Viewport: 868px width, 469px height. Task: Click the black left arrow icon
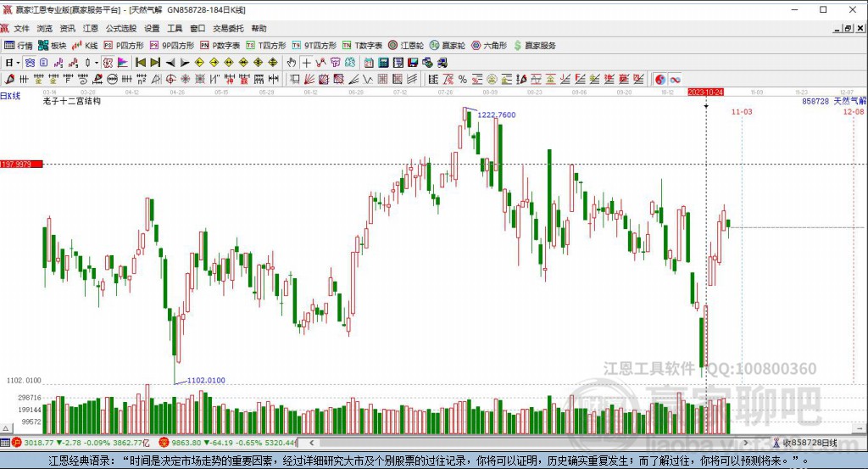(170, 63)
